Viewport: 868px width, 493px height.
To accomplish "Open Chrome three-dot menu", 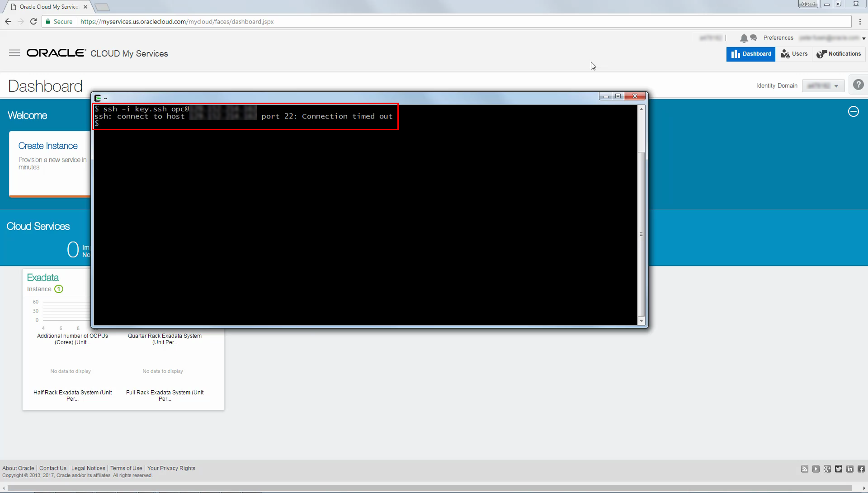I will pyautogui.click(x=860, y=21).
